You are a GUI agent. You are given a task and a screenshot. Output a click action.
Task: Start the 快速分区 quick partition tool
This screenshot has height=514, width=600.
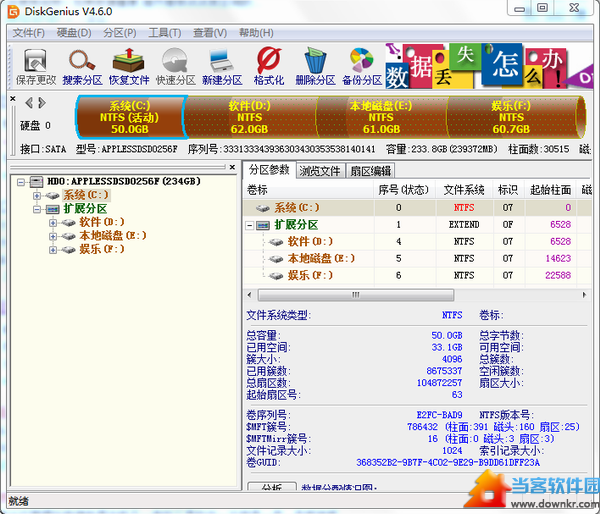click(x=175, y=67)
